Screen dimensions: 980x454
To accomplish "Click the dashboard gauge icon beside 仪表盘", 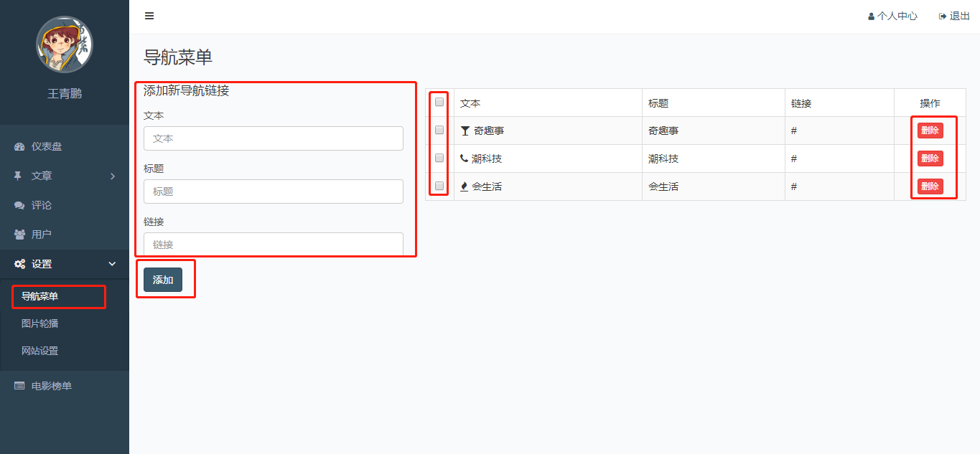I will click(19, 146).
